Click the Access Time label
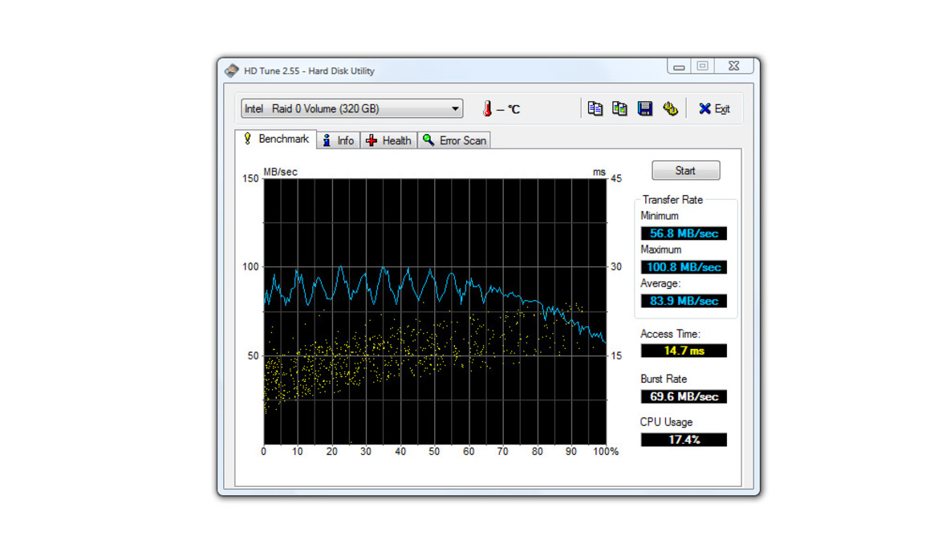938x560 pixels. (670, 334)
